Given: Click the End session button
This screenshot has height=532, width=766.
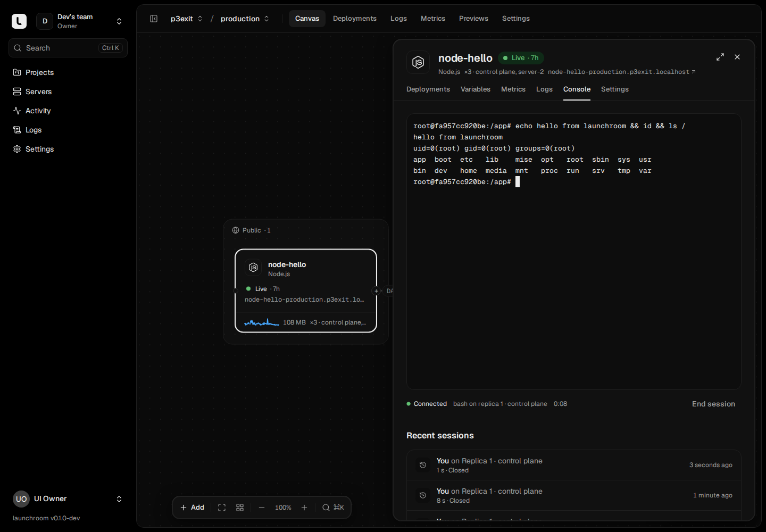Looking at the screenshot, I should coord(713,404).
